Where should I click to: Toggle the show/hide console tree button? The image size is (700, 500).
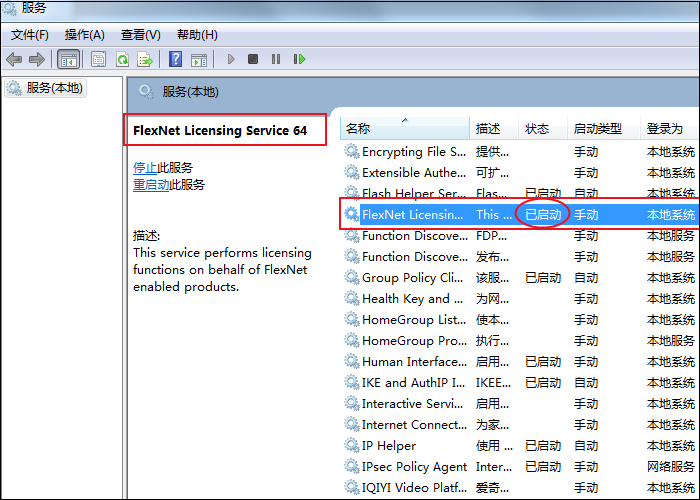click(x=68, y=59)
